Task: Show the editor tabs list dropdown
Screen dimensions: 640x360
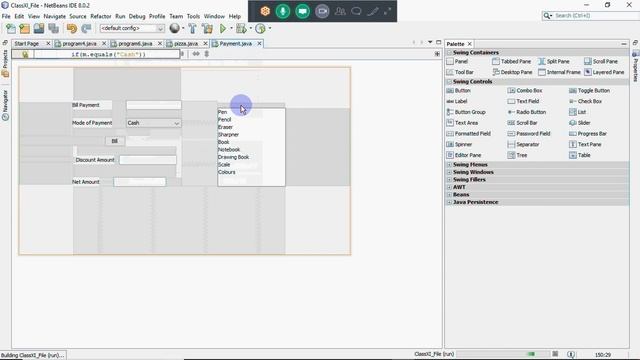Action: [430, 42]
